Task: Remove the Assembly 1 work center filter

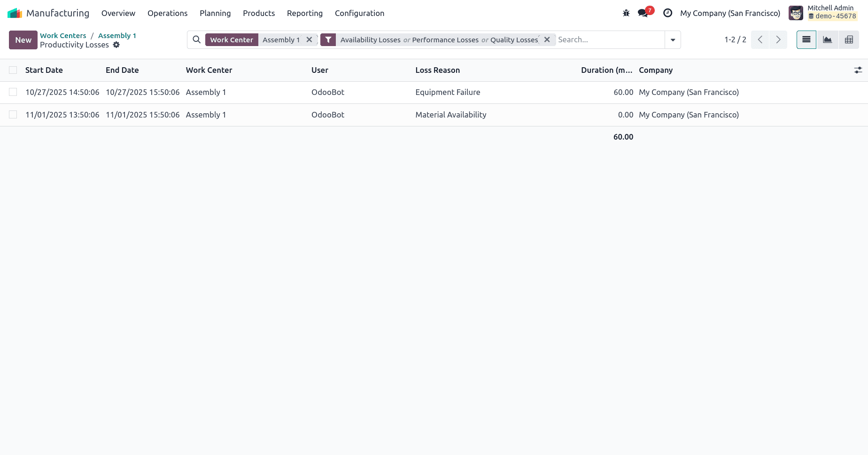Action: (x=310, y=39)
